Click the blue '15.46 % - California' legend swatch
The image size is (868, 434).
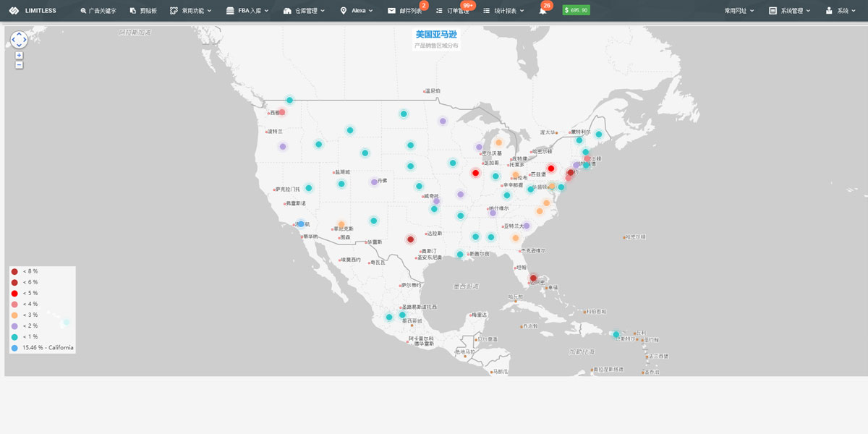(x=14, y=347)
